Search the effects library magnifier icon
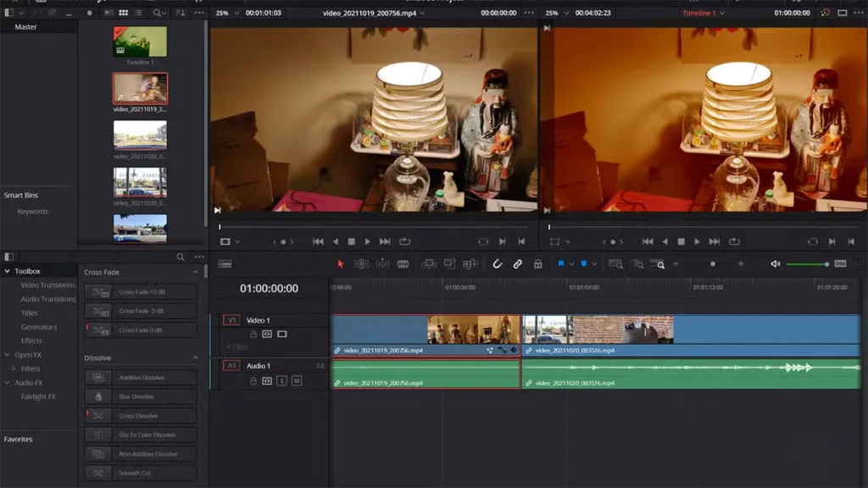The height and width of the screenshot is (488, 868). [x=181, y=257]
